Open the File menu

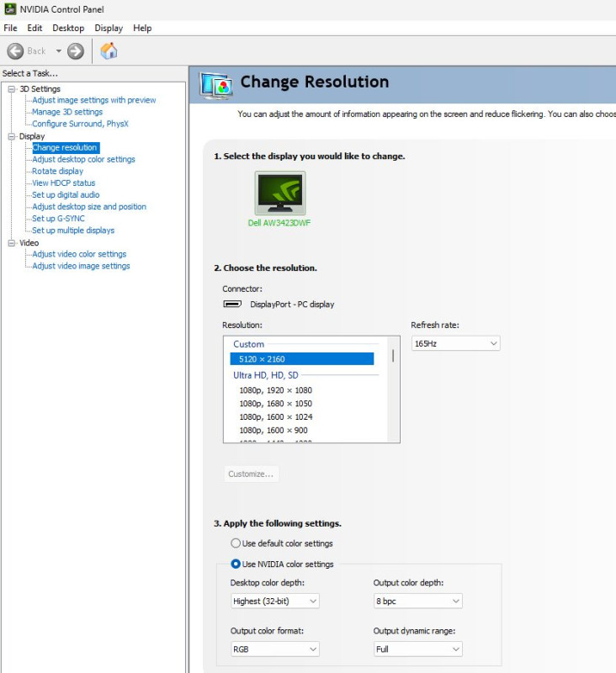10,28
